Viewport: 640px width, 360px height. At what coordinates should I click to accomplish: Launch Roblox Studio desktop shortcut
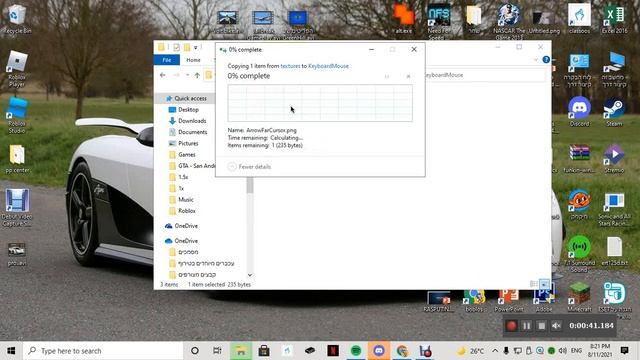tap(17, 116)
